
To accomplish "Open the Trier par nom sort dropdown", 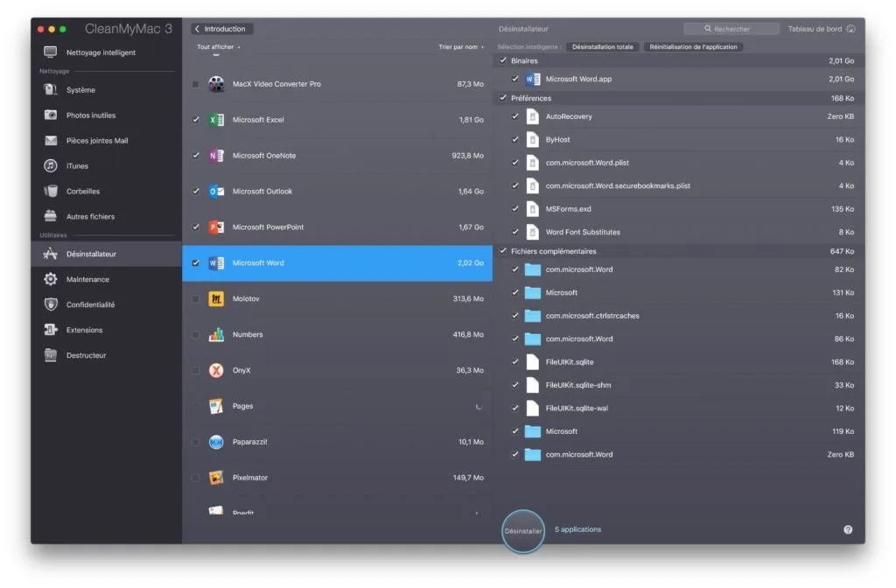I will point(460,47).
